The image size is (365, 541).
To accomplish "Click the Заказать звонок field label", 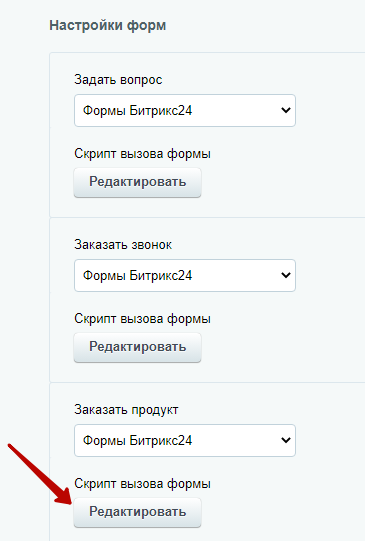I will 123,245.
